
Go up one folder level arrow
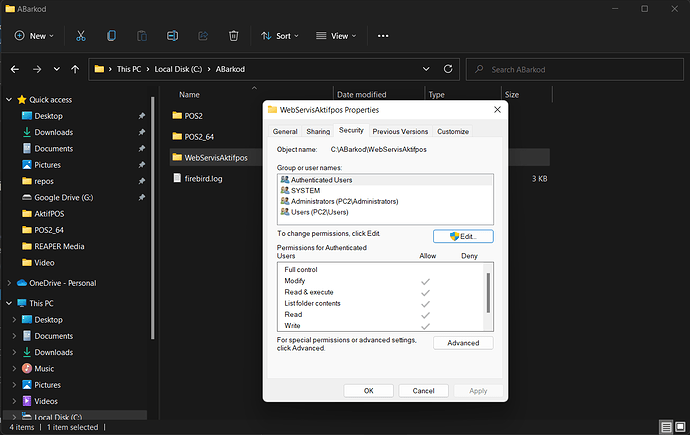pos(75,69)
